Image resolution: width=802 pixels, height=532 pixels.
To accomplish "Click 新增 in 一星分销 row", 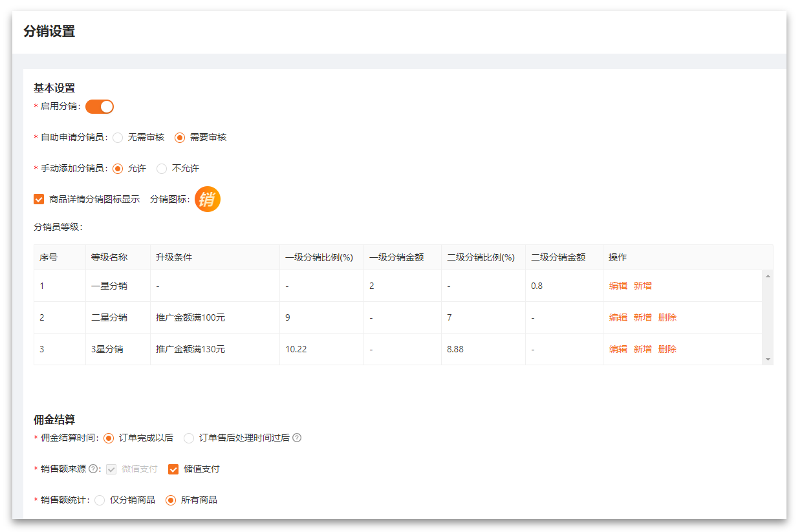I will click(x=643, y=286).
